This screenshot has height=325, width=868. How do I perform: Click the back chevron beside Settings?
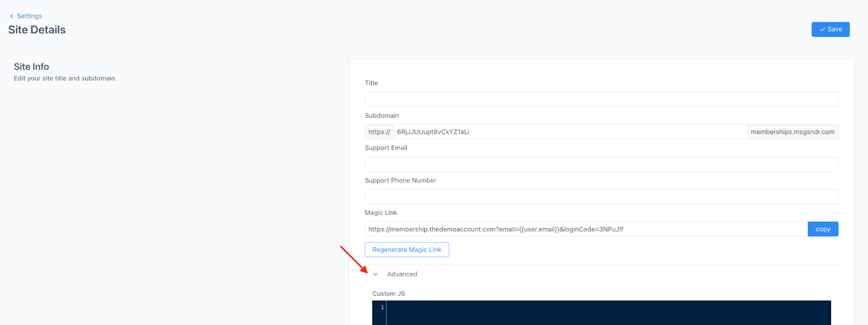(x=11, y=16)
